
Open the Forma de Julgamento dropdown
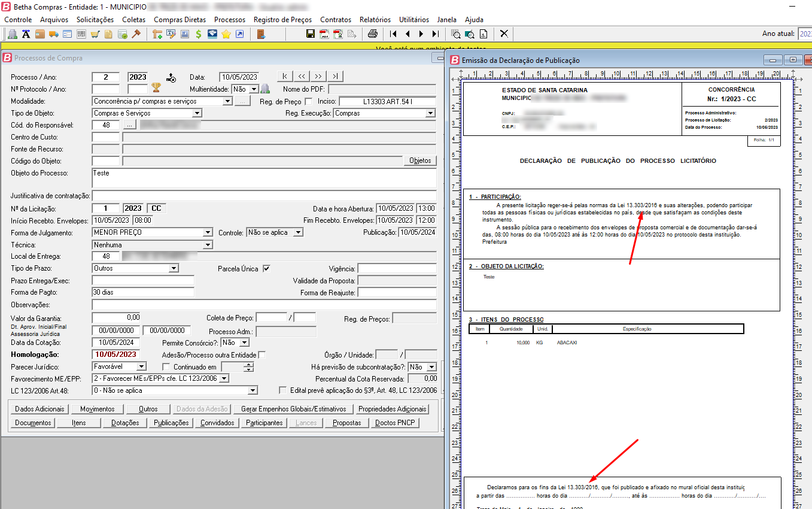coord(208,232)
